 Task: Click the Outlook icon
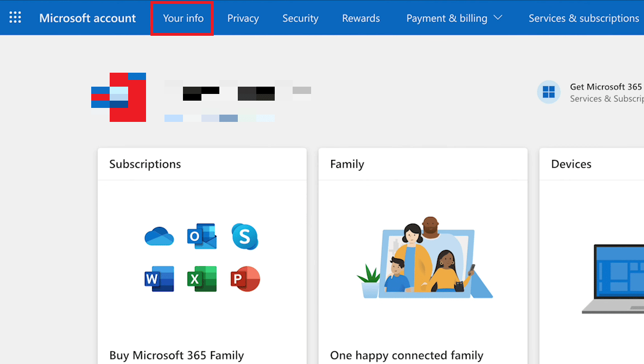202,236
